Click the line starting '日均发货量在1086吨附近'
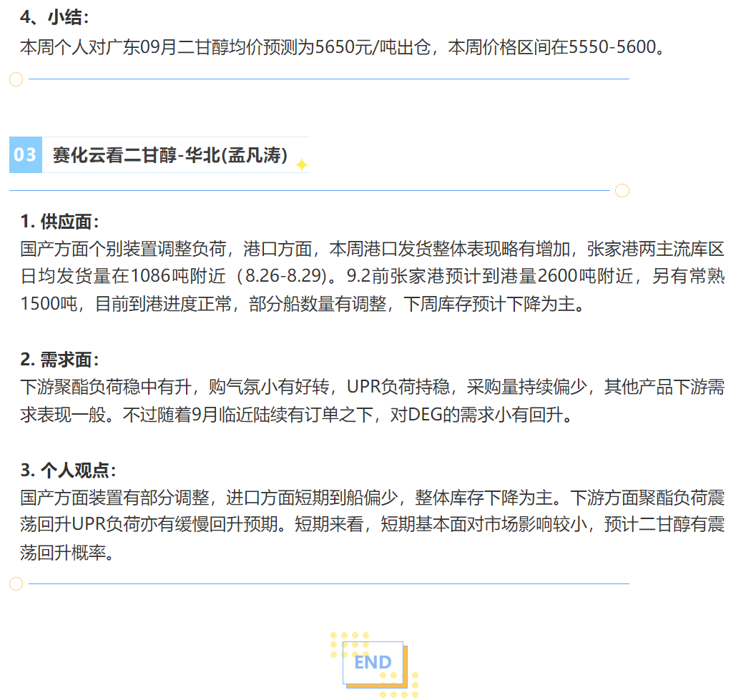The height and width of the screenshot is (700, 751). [372, 276]
